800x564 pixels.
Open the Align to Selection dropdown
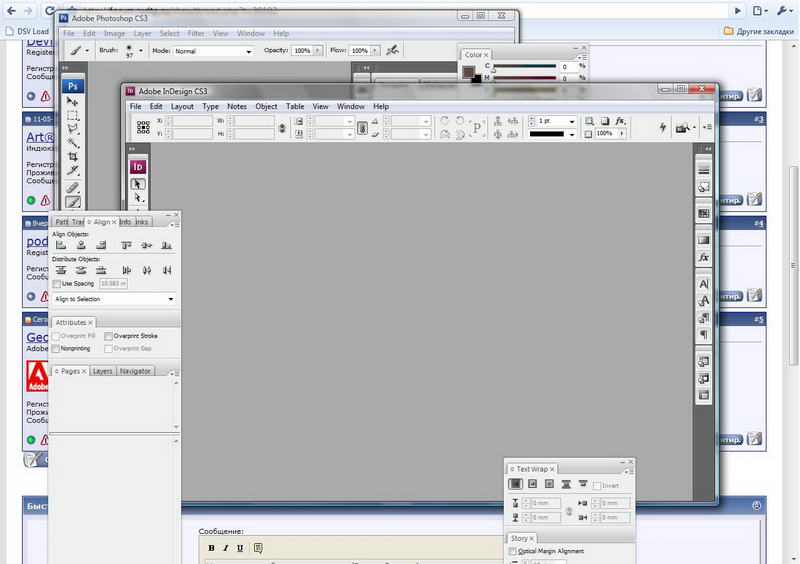pos(113,299)
